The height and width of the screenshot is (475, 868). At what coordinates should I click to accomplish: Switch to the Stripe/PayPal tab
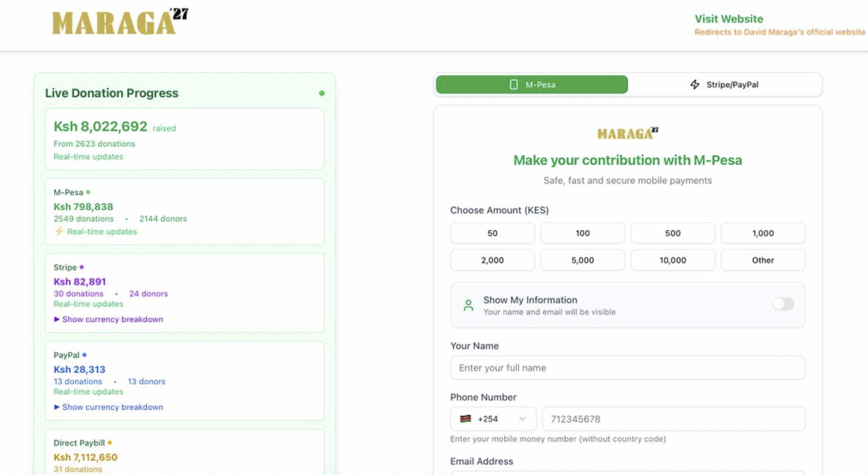[724, 85]
